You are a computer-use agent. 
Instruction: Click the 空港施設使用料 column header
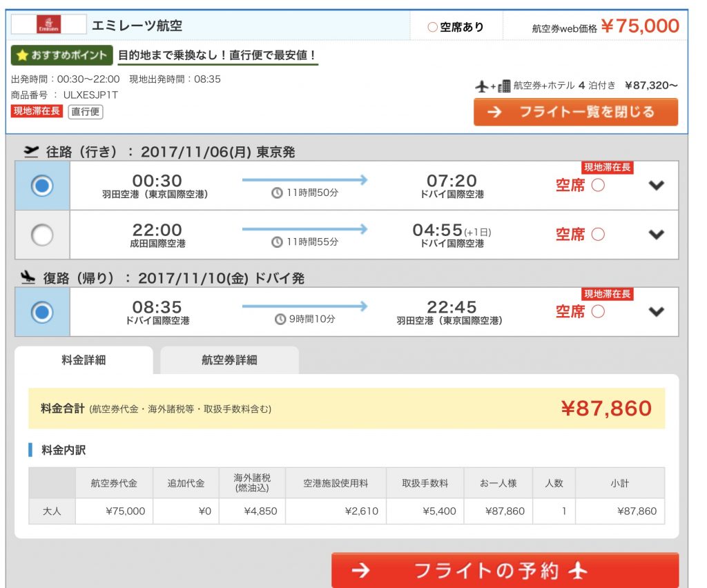[336, 483]
